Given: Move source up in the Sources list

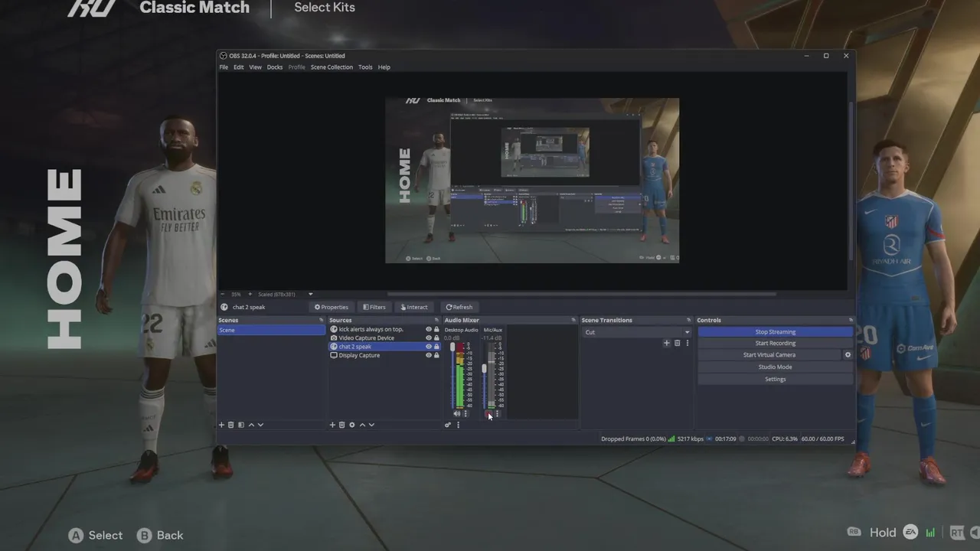Looking at the screenshot, I should point(362,425).
